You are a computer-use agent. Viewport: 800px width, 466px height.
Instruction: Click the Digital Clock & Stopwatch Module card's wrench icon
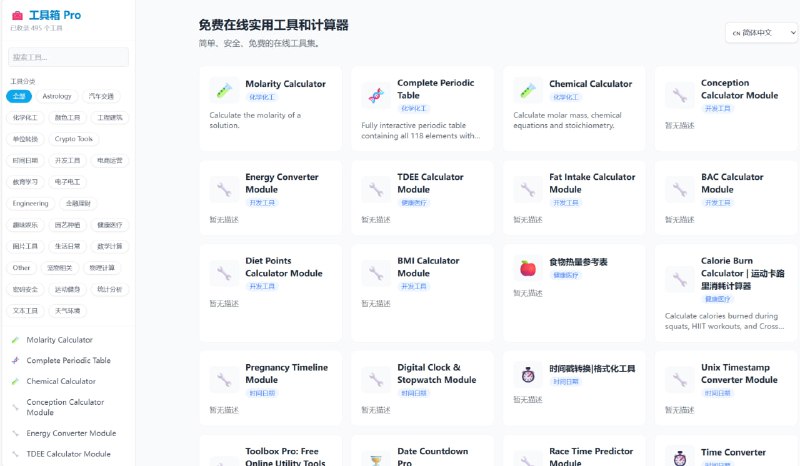point(376,380)
